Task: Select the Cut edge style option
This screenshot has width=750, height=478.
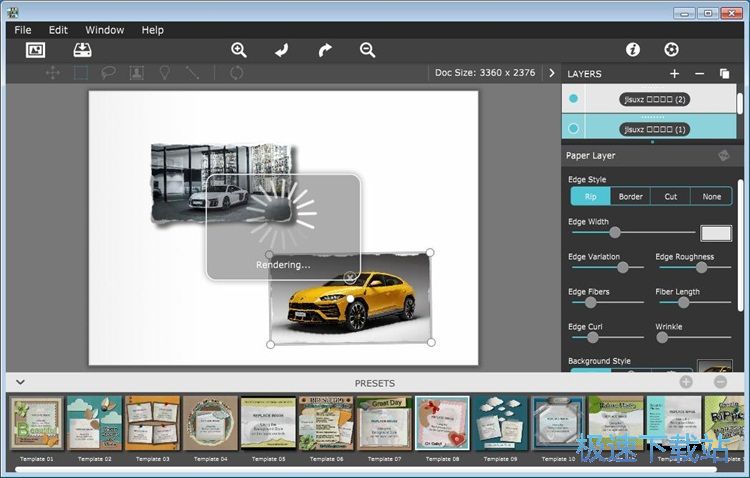Action: [670, 197]
